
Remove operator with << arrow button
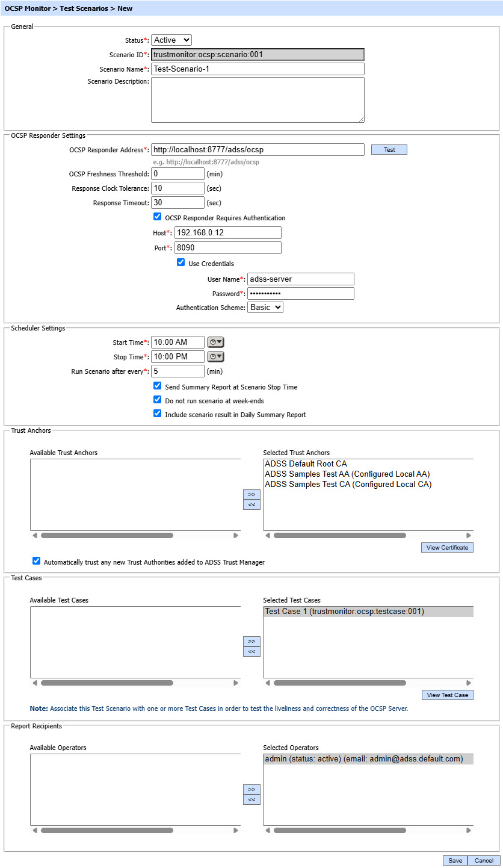tap(251, 800)
